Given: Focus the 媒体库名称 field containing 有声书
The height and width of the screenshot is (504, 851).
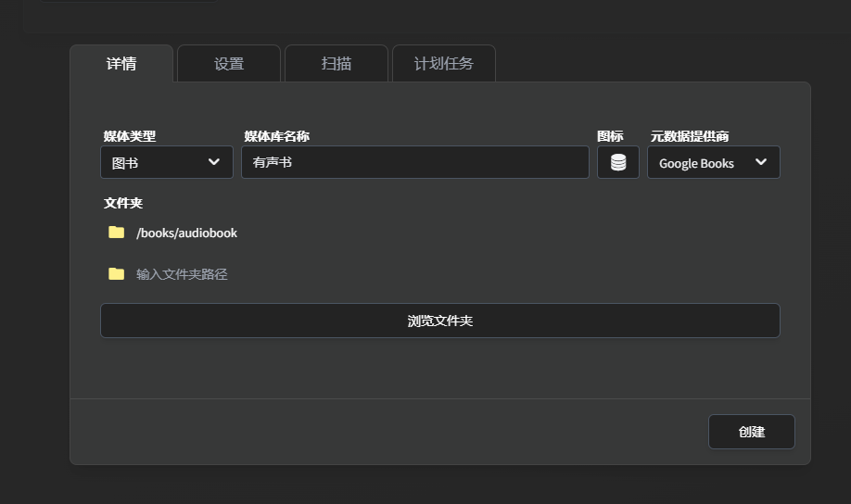Looking at the screenshot, I should pyautogui.click(x=414, y=162).
